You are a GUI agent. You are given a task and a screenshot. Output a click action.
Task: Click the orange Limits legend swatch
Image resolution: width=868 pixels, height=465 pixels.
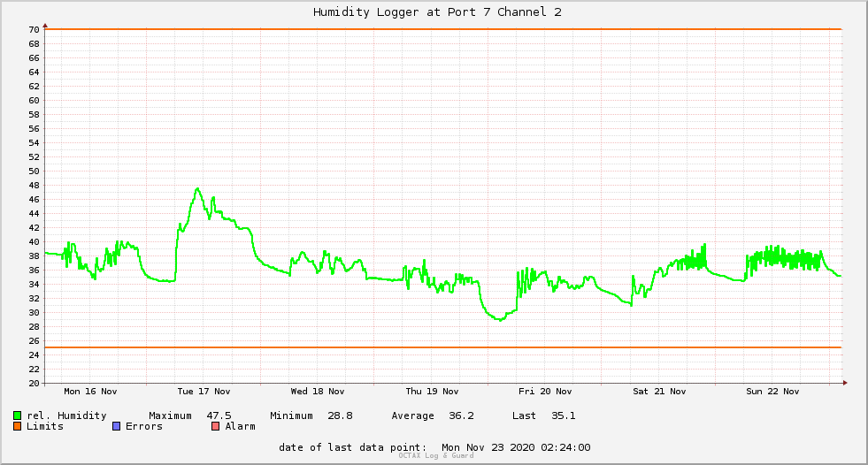(x=17, y=426)
